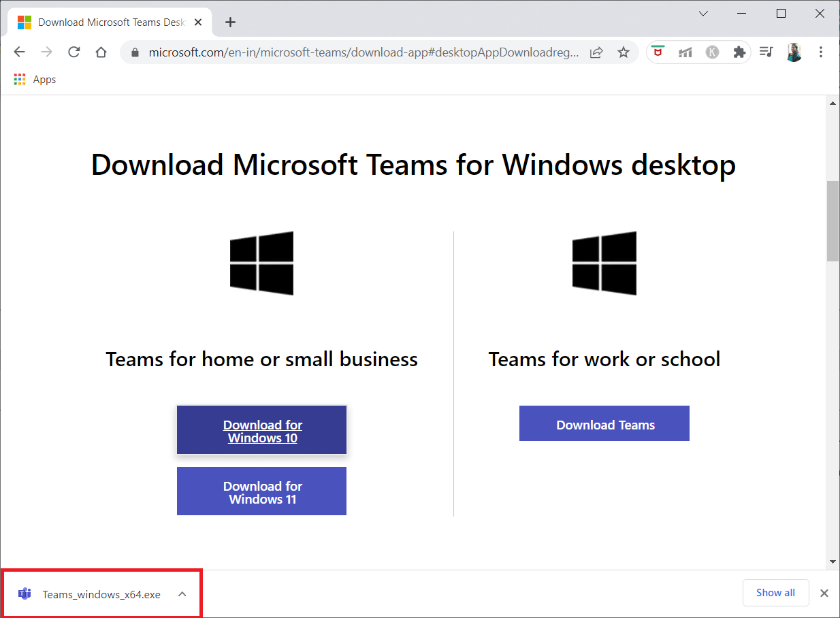Click the Windows logo above home or small business
Viewport: 840px width, 618px height.
(x=262, y=263)
